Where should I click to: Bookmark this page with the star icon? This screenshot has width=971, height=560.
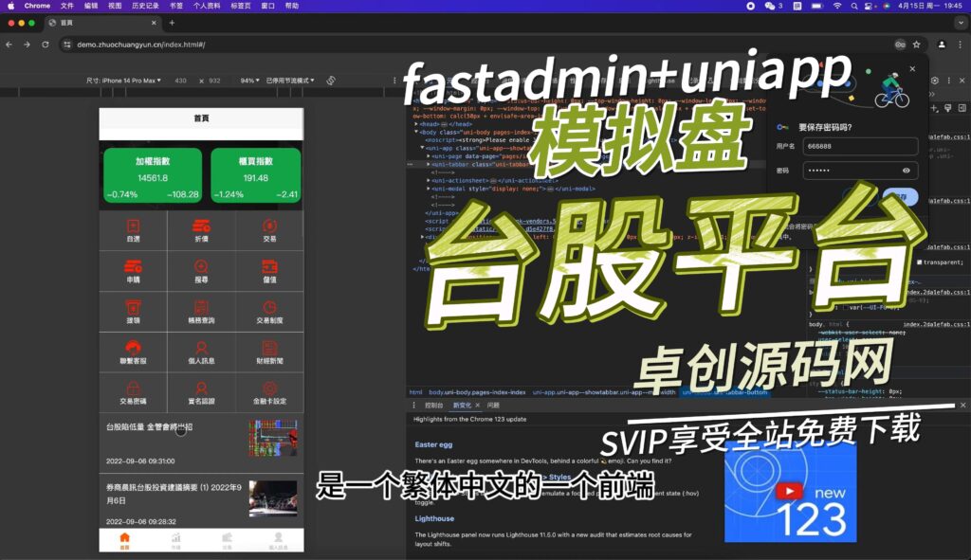(917, 45)
